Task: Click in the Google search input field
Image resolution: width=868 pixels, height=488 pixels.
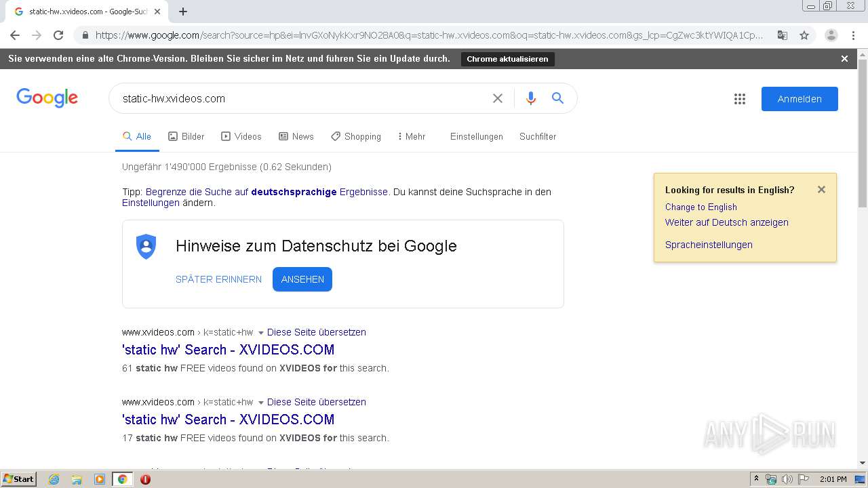Action: 302,98
